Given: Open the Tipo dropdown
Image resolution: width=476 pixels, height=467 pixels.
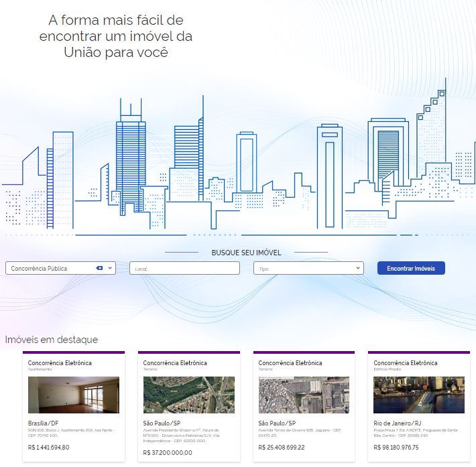Looking at the screenshot, I should [x=308, y=268].
